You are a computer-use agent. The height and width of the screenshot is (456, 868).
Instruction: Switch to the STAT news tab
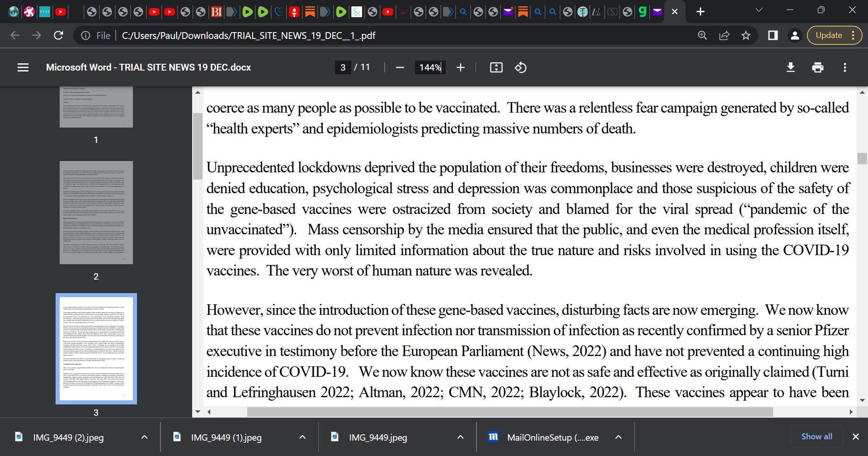pyautogui.click(x=45, y=12)
